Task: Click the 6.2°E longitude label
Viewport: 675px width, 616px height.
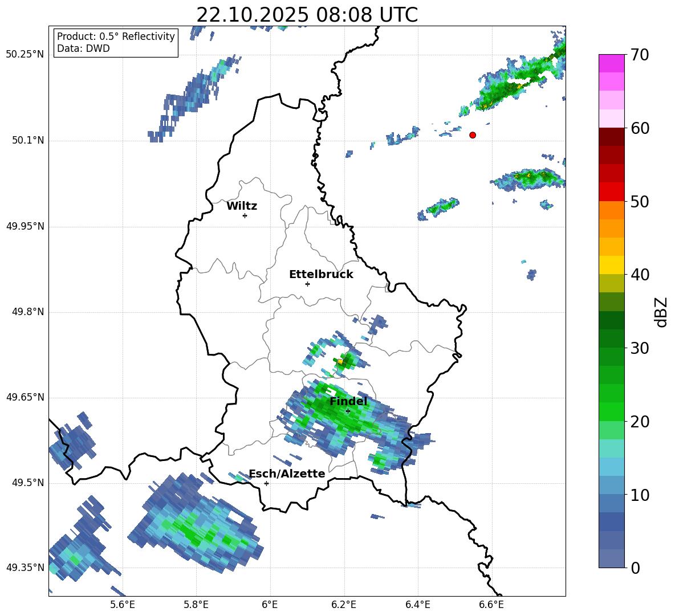Action: [344, 605]
